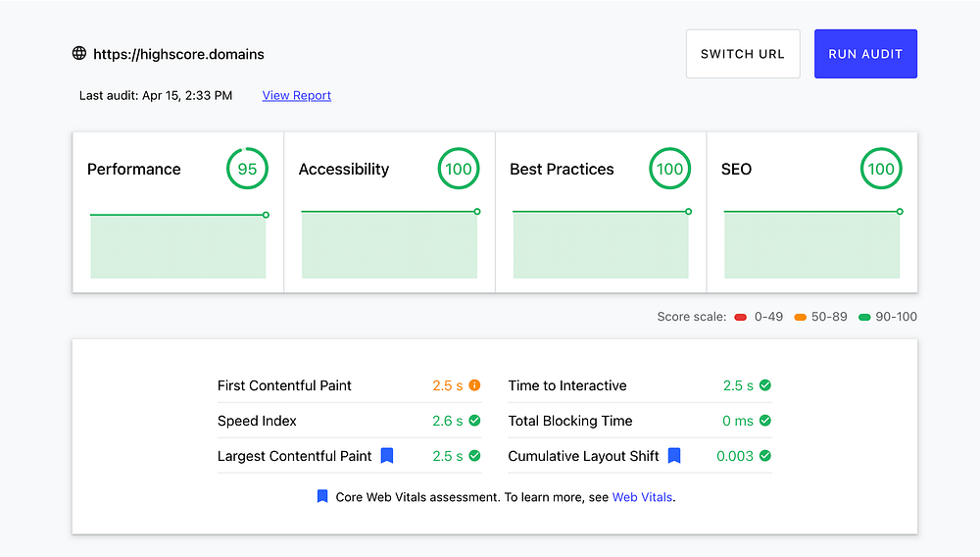Click the SEO history chart endpoint marker
Viewport: 980px width, 557px height.
pos(900,212)
